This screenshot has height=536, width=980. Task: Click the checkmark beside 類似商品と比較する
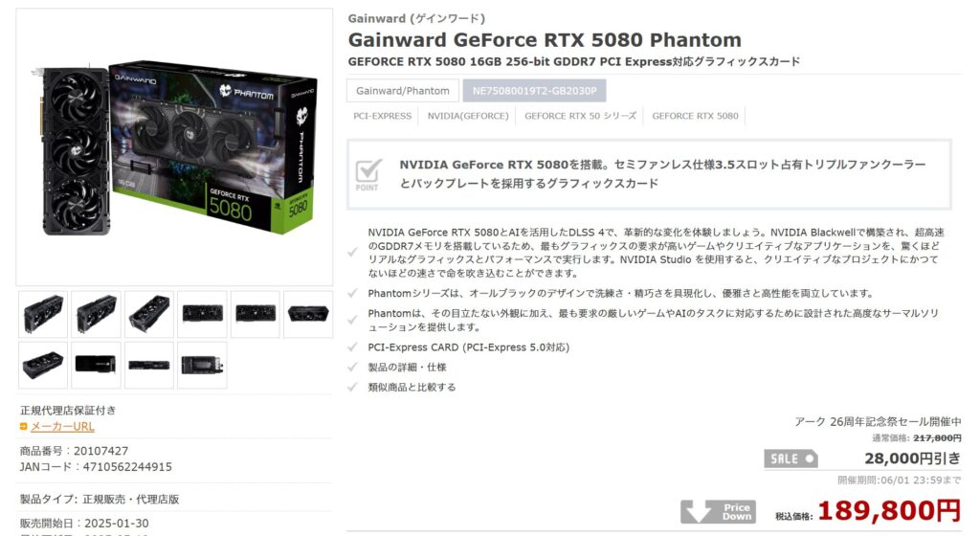click(x=353, y=388)
